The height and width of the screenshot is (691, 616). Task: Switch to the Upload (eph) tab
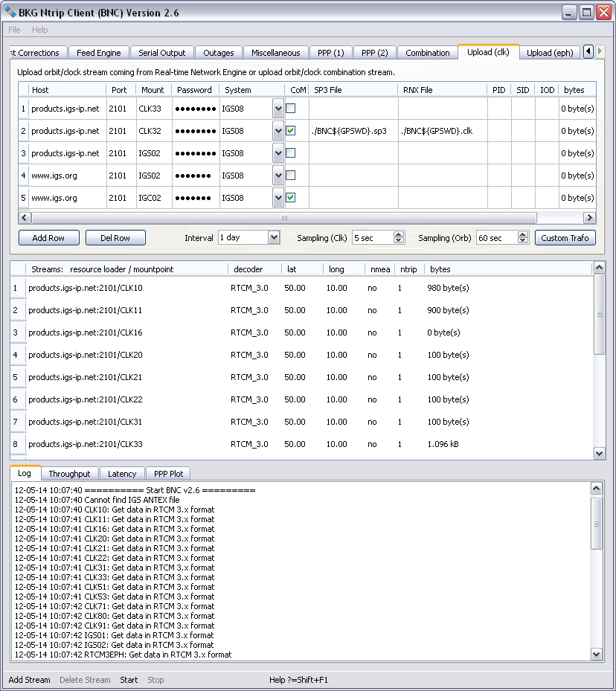pyautogui.click(x=549, y=53)
